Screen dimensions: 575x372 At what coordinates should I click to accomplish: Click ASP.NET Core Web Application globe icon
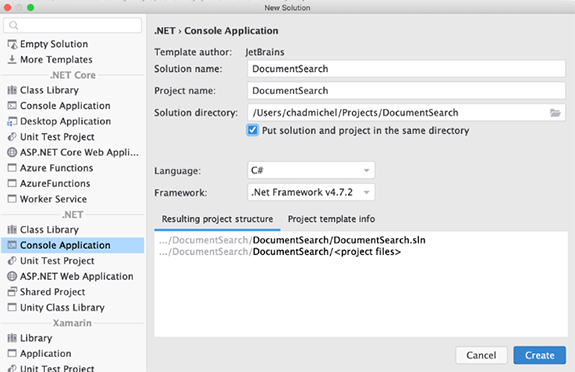pyautogui.click(x=12, y=152)
